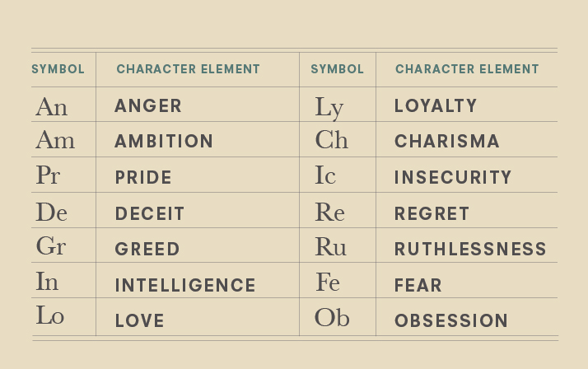Screen dimensions: 588x369
Task: Select the AMBITION text
Action: (x=164, y=142)
